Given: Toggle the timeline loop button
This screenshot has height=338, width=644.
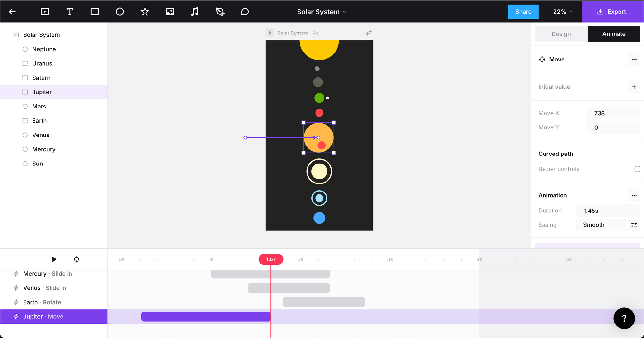Looking at the screenshot, I should click(x=76, y=259).
